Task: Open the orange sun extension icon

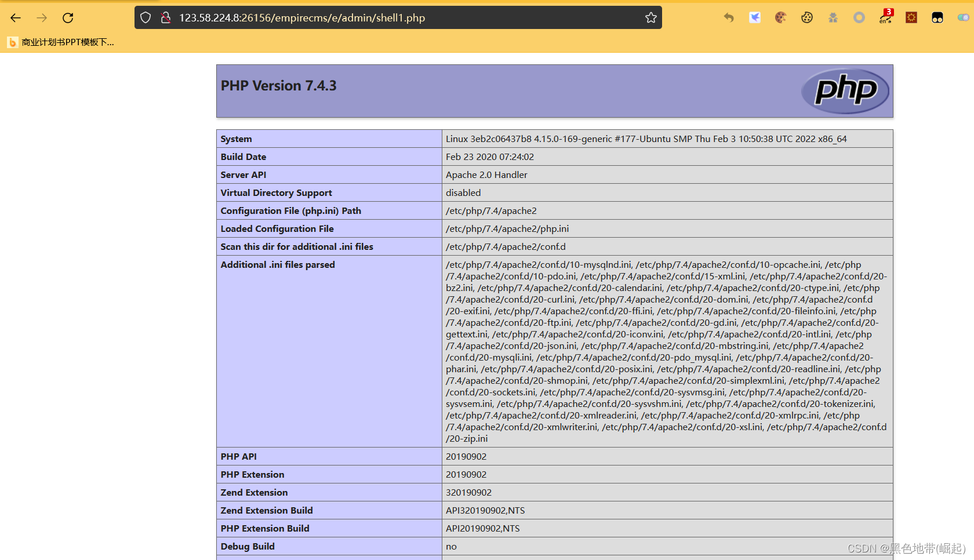Action: coord(911,17)
